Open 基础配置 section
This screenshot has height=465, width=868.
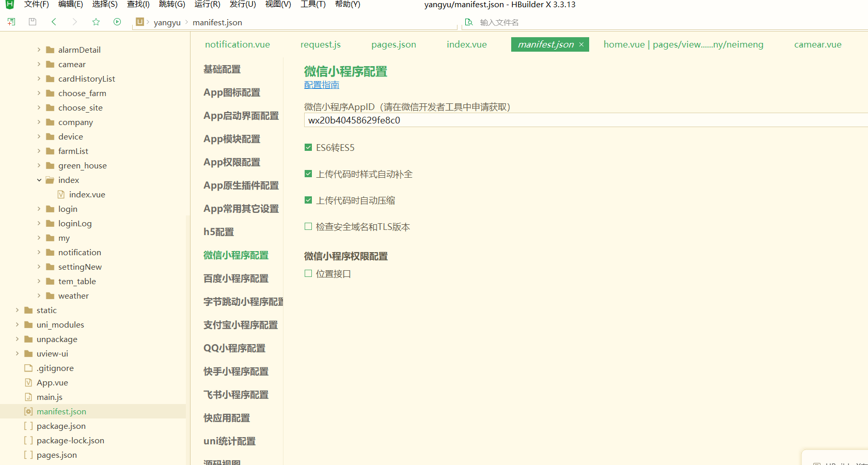click(x=222, y=69)
